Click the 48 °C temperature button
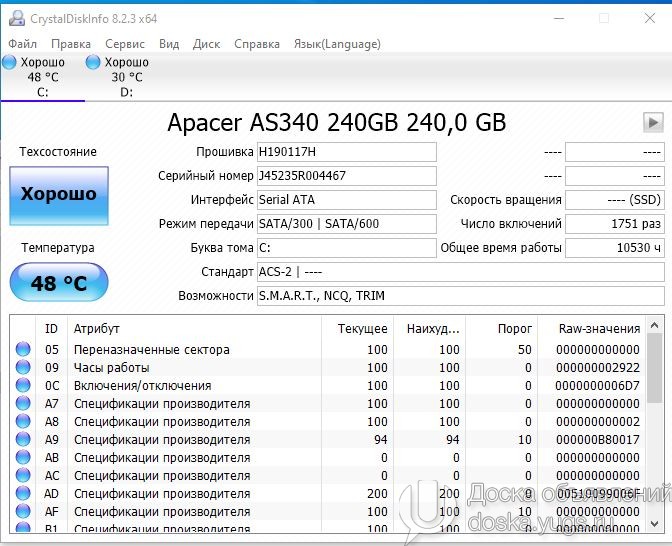The height and width of the screenshot is (546, 672). [59, 282]
